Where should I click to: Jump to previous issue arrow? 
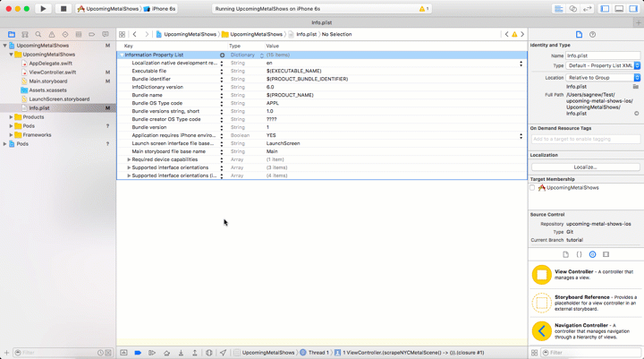(x=506, y=35)
